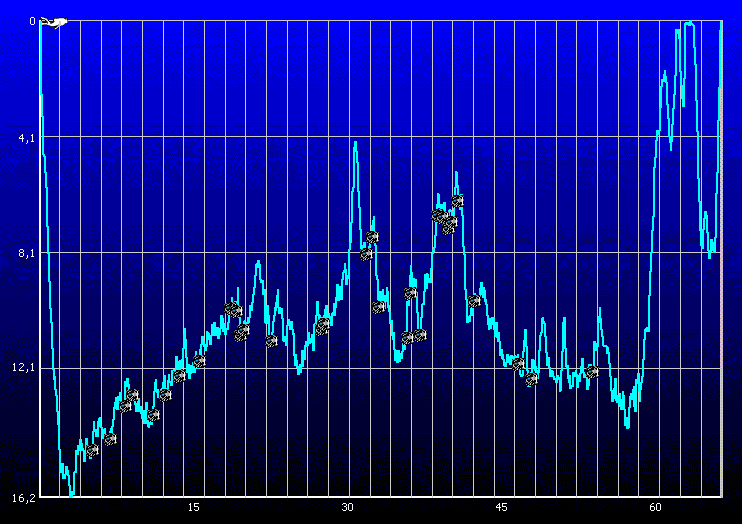
Task: Open the camera marker at 7.3 m after minute 32
Action: point(372,237)
